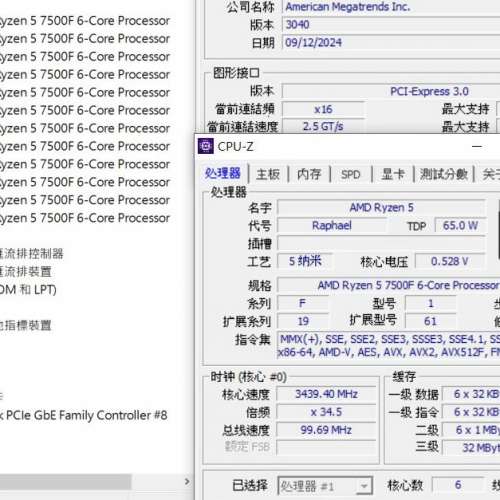Click the empty 插槽 socket field
The image size is (500, 500).
tap(381, 243)
